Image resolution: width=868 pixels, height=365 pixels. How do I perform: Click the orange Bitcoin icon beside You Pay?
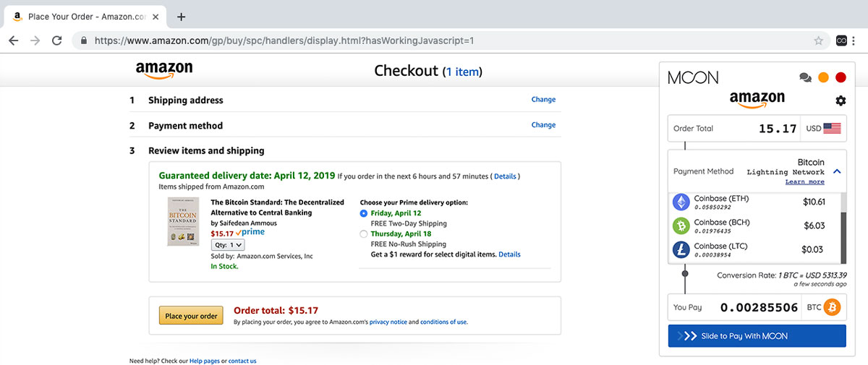pyautogui.click(x=832, y=307)
